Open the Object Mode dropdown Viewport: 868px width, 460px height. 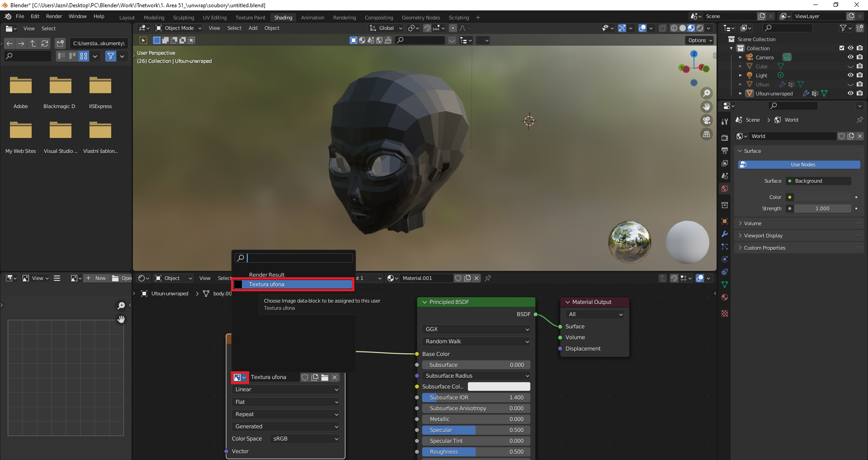pyautogui.click(x=179, y=28)
